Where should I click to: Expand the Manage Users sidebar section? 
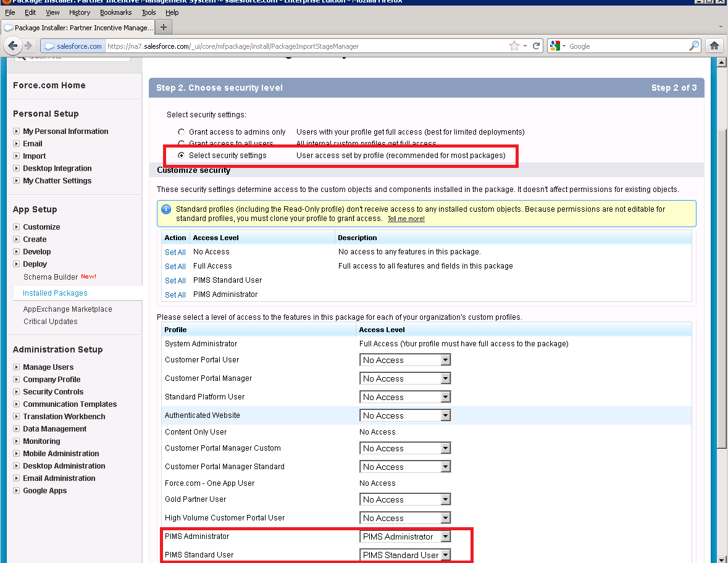click(17, 367)
